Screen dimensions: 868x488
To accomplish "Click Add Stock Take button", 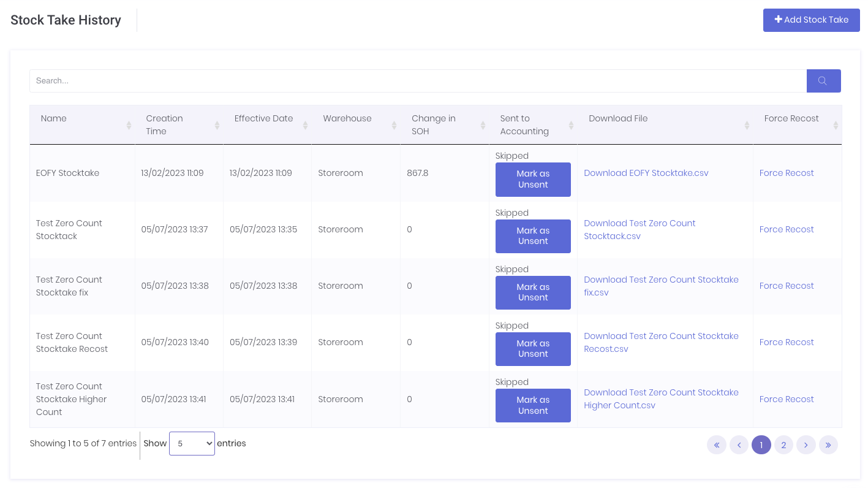I will click(x=812, y=20).
